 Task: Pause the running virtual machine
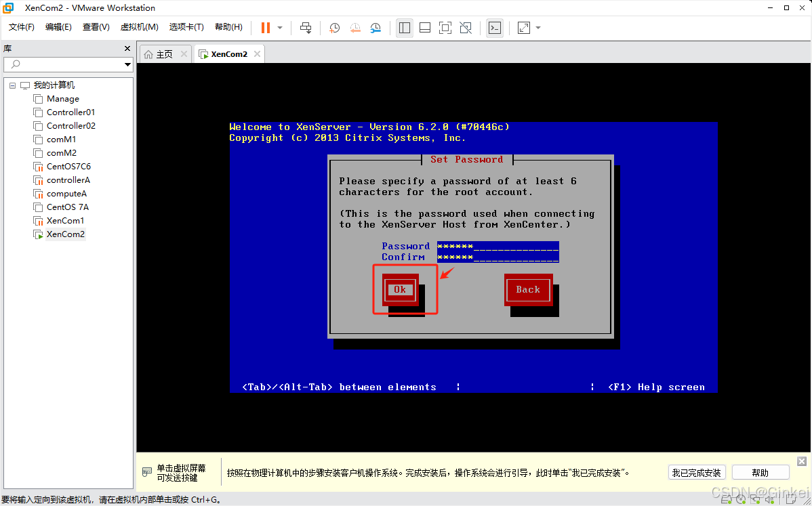(x=265, y=27)
